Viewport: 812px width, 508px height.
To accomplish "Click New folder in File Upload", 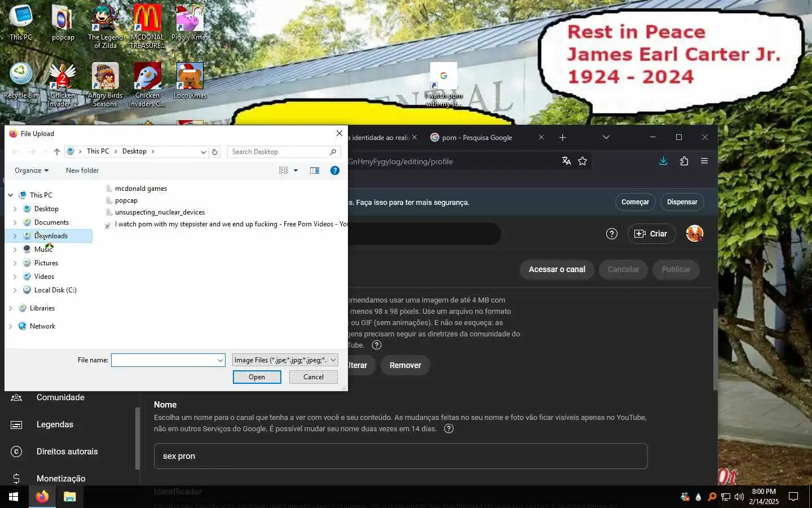I will [82, 170].
